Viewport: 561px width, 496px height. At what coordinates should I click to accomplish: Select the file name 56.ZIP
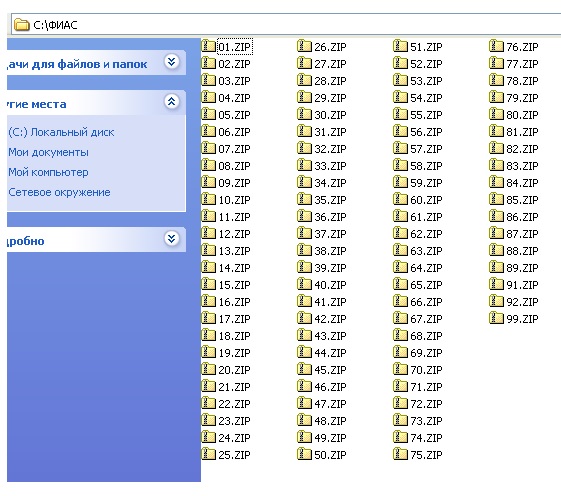426,132
